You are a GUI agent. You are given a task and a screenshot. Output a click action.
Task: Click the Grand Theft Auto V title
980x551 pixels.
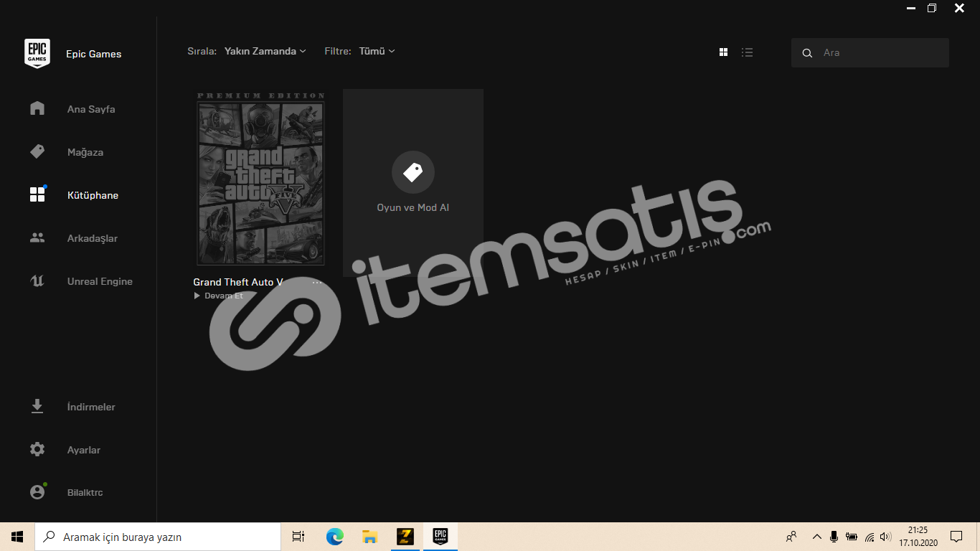(238, 282)
